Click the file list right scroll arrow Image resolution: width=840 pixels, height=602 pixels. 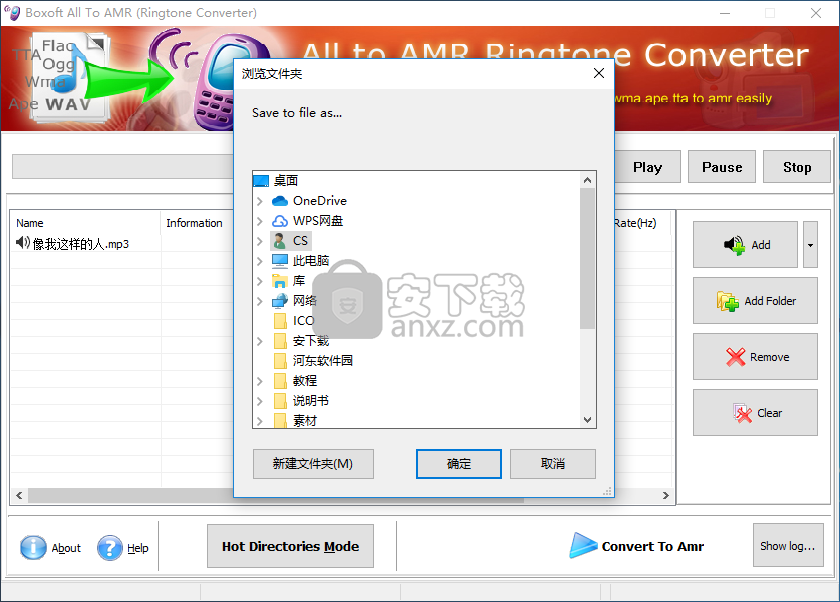tap(665, 495)
